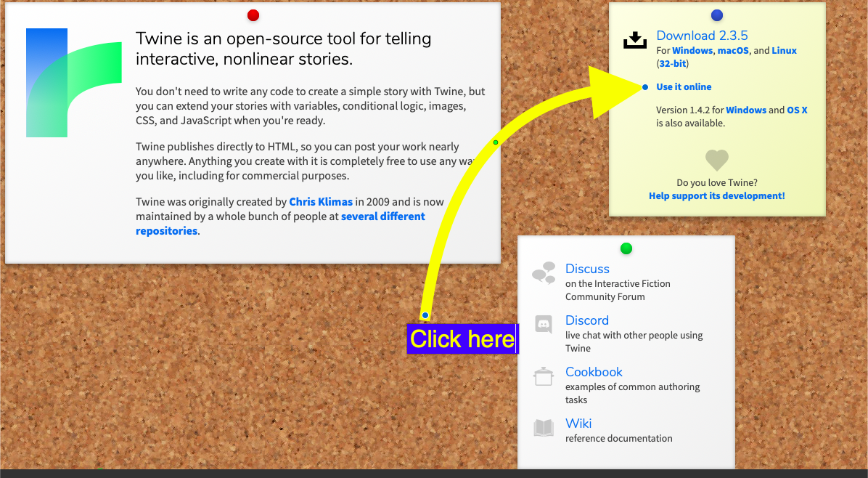Open the OS X version 1.4.2 link
This screenshot has width=868, height=478.
click(797, 110)
